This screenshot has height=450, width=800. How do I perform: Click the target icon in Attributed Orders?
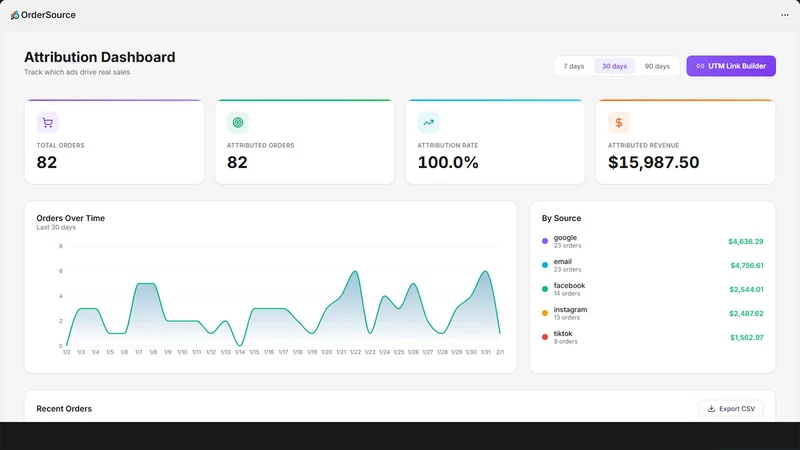238,122
